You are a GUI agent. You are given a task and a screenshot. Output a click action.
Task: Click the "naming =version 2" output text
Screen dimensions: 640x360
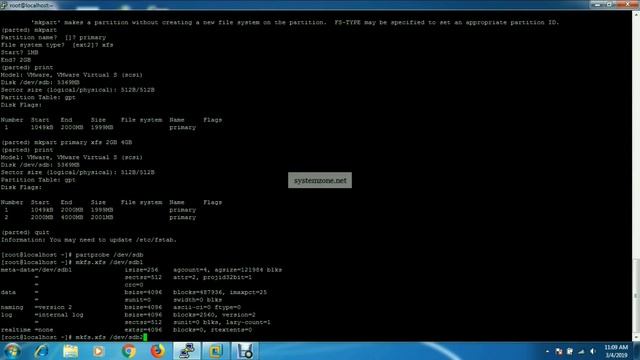pos(36,307)
